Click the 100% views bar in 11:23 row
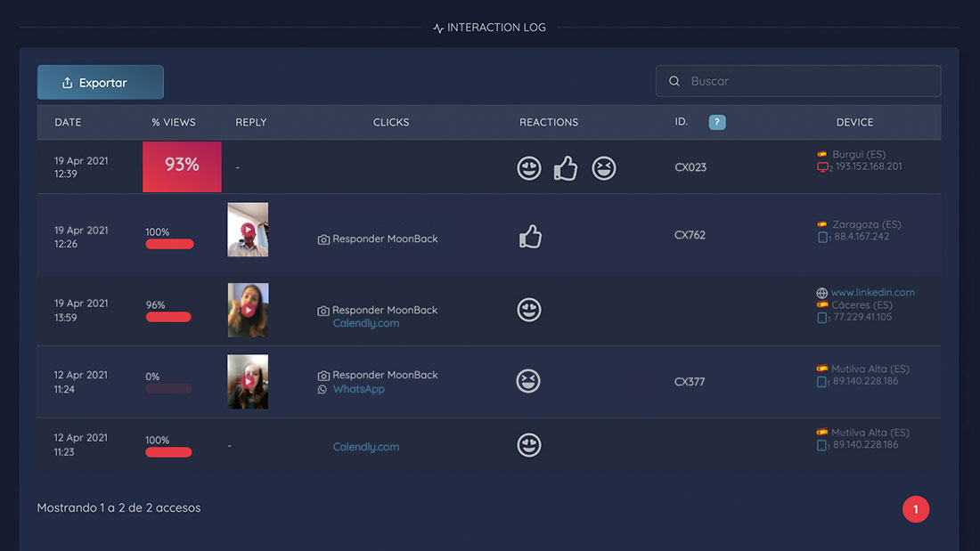Viewport: 980px width, 551px height. click(x=168, y=452)
